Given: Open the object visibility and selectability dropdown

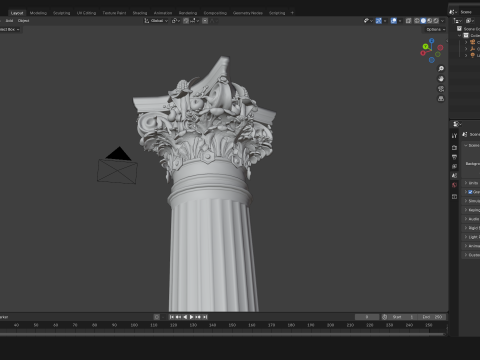Looking at the screenshot, I should click(368, 21).
